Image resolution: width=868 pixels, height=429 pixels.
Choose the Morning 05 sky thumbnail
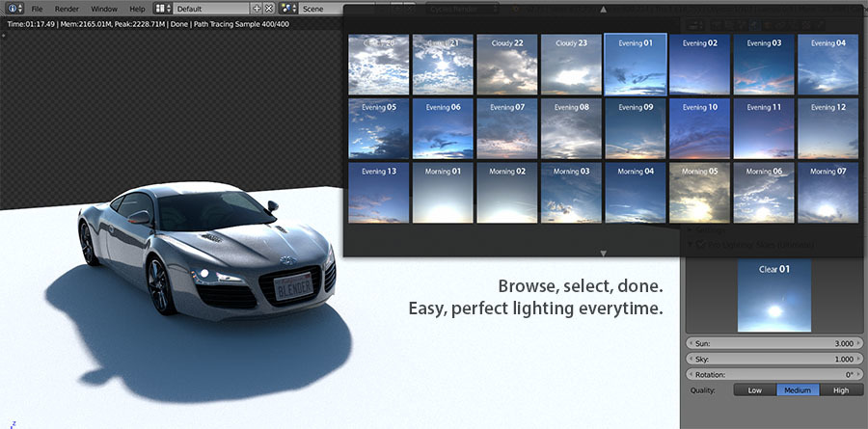(700, 193)
